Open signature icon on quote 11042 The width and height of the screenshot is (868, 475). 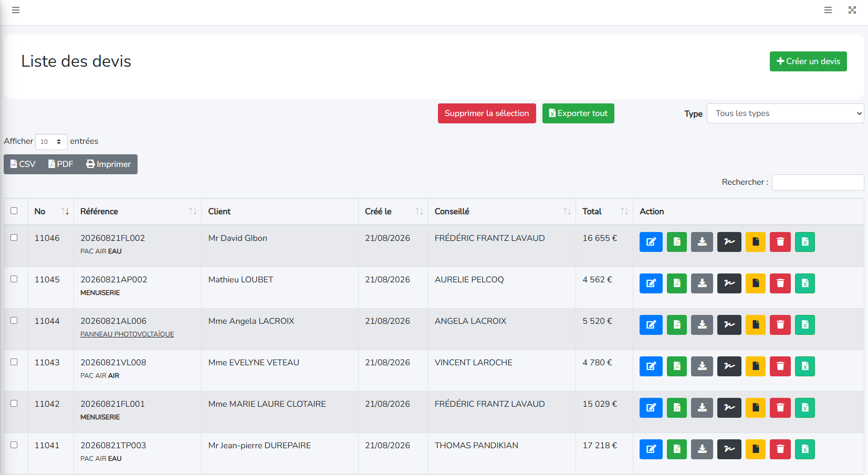tap(729, 408)
